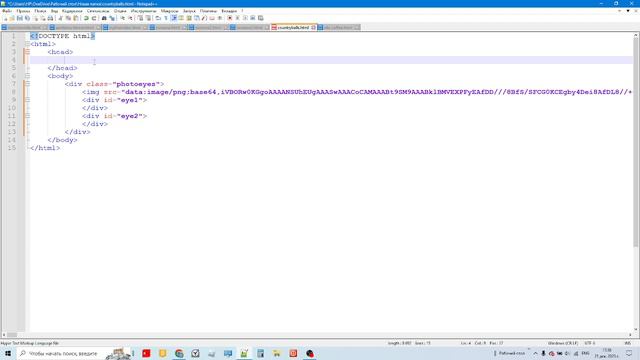Click the taskbar search box
Image resolution: width=640 pixels, height=360 pixels.
tap(73, 353)
